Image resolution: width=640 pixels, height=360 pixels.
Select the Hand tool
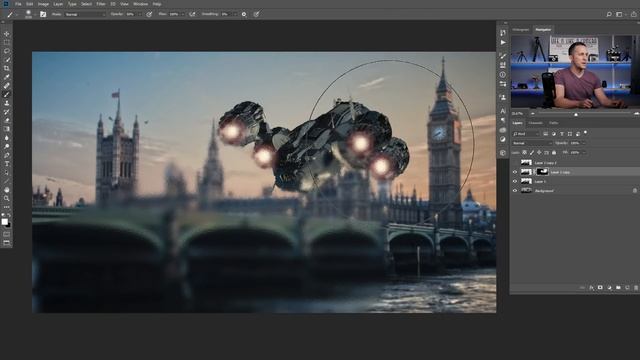7,190
